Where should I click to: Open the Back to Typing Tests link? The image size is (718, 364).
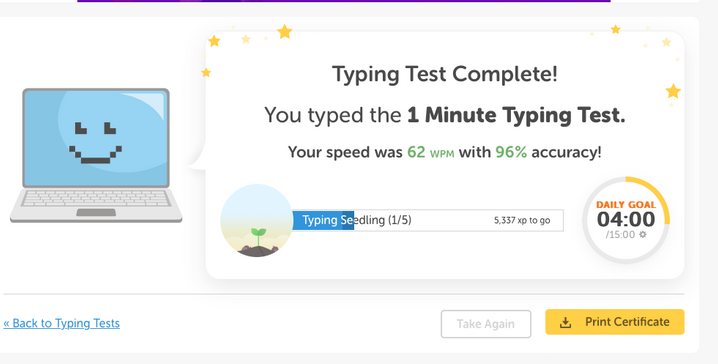(61, 323)
